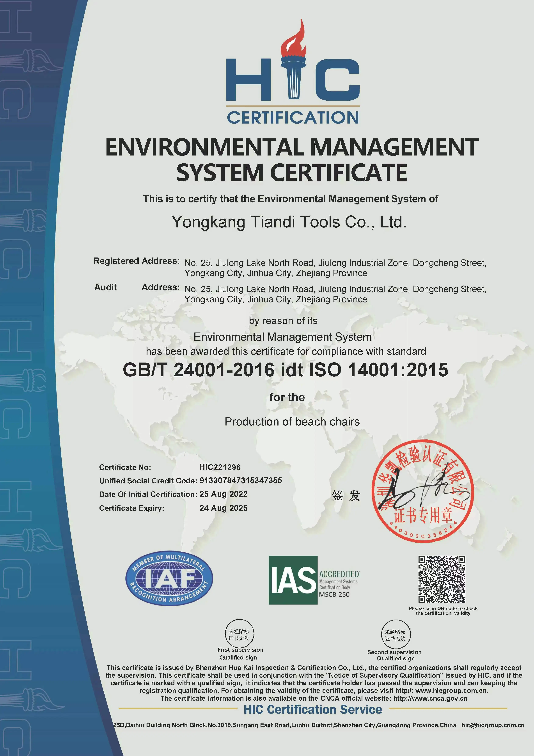The height and width of the screenshot is (756, 534).
Task: Click the company name Yongkang Tiandi Tools
Action: (x=289, y=222)
